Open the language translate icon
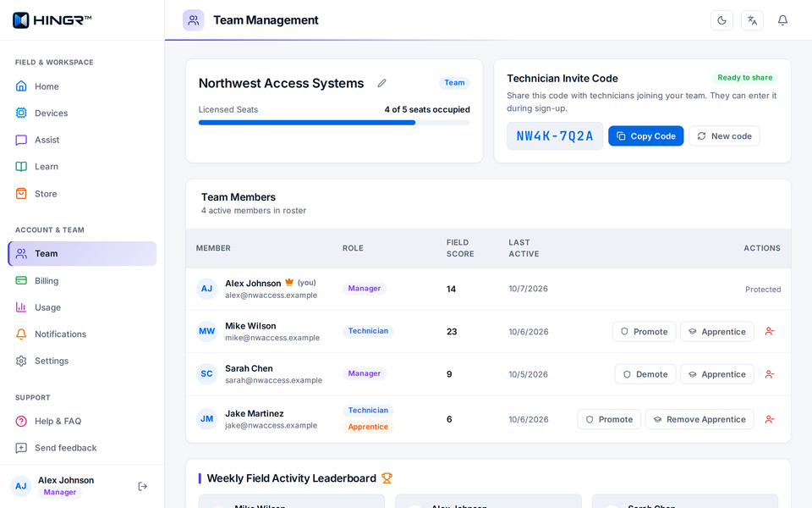Image resolution: width=812 pixels, height=508 pixels. (x=753, y=20)
